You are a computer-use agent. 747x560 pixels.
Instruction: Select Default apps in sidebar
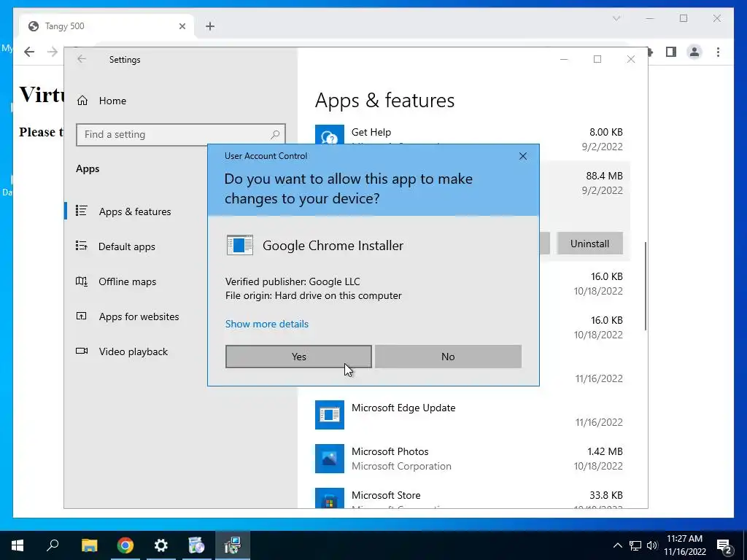(x=127, y=246)
